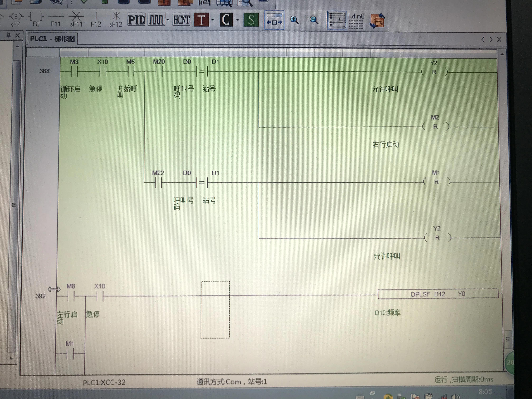Toggle the fit-width display button

click(274, 20)
